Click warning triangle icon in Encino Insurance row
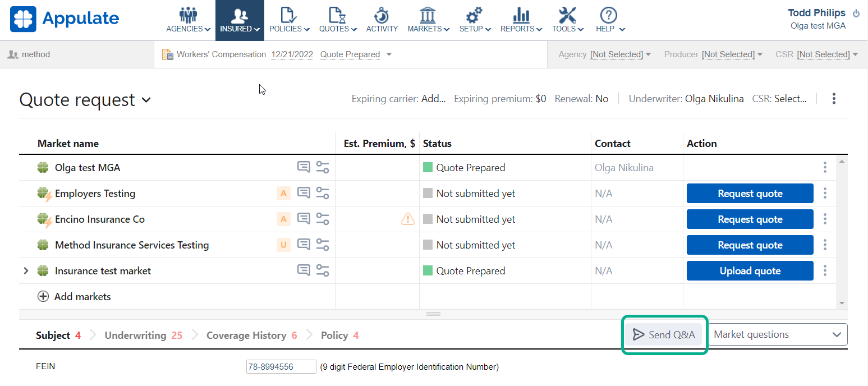Viewport: 868px width, 386px height. click(x=408, y=219)
